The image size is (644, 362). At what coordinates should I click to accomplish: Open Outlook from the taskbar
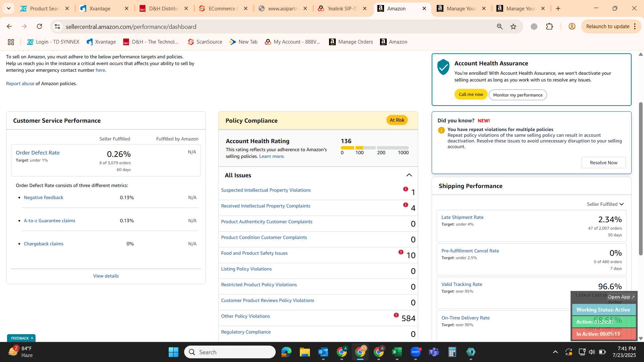pos(323,352)
